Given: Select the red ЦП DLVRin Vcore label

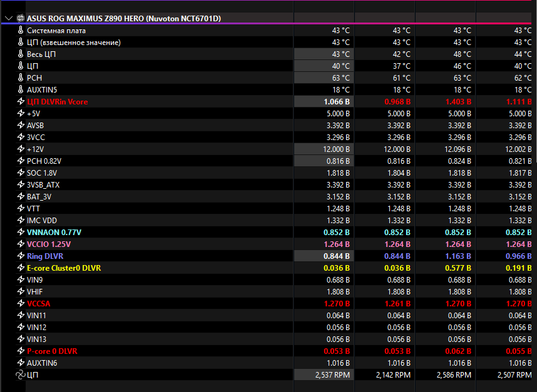Looking at the screenshot, I should (57, 101).
